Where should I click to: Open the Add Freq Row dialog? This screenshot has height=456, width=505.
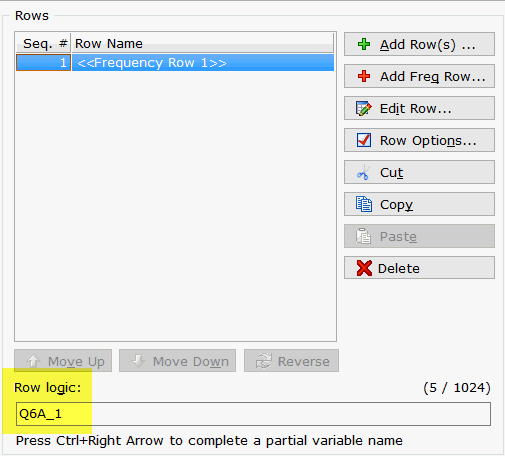click(x=419, y=76)
